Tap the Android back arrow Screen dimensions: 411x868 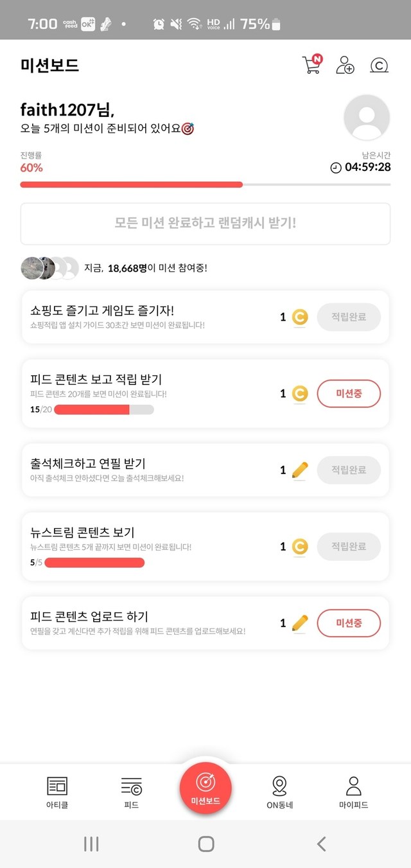[x=322, y=844]
